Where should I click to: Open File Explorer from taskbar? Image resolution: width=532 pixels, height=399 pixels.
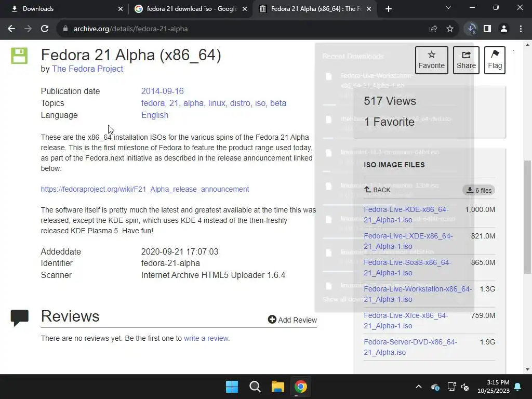click(x=278, y=387)
